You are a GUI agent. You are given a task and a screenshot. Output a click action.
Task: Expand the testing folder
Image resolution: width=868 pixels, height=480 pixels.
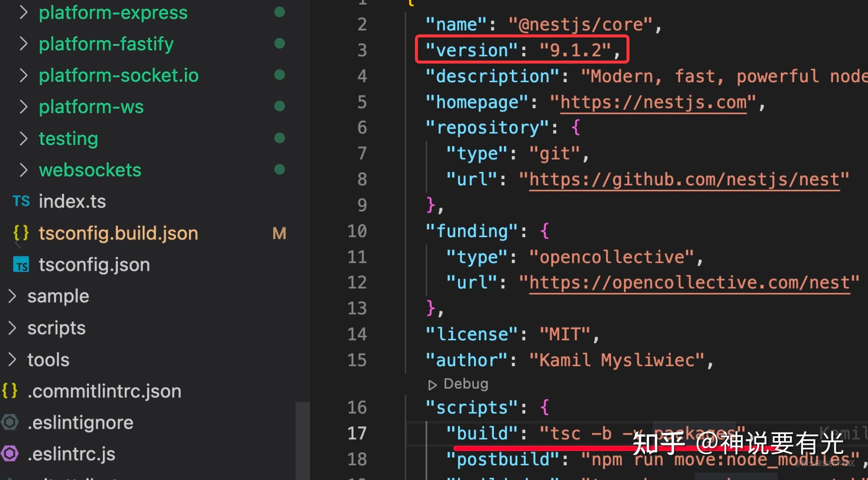click(x=23, y=138)
